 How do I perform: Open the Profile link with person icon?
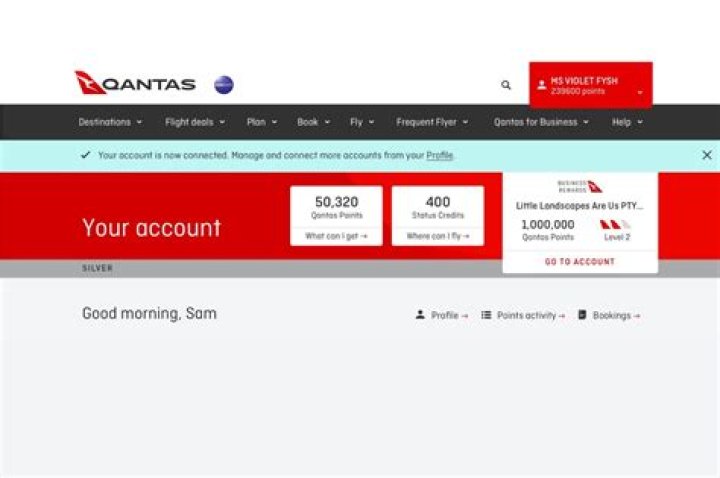442,315
